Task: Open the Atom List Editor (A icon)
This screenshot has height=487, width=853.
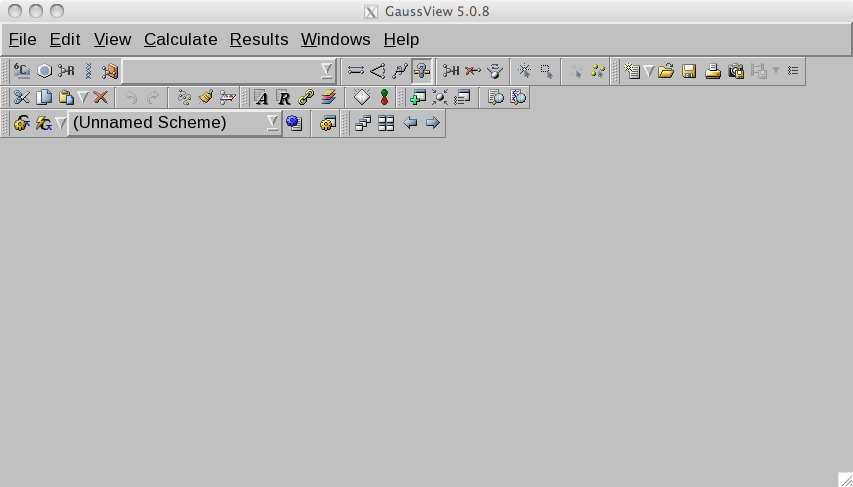Action: coord(262,97)
